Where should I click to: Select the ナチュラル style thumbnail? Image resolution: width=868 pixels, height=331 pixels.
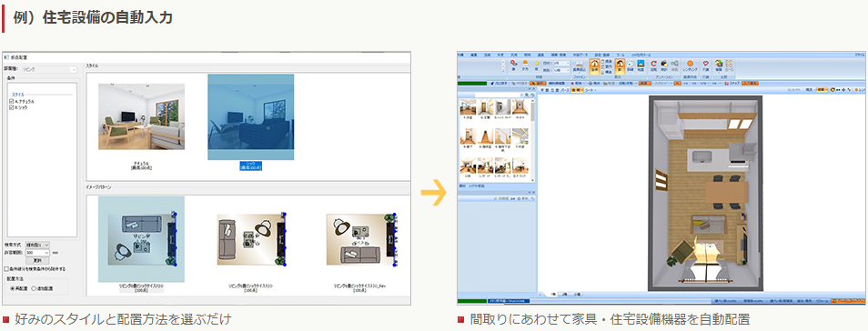pos(141,116)
